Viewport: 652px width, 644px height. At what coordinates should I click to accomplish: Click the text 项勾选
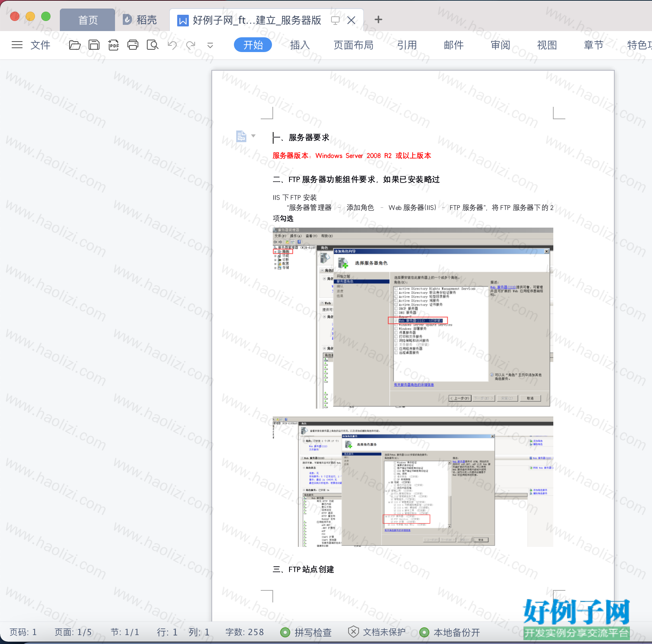pyautogui.click(x=283, y=219)
